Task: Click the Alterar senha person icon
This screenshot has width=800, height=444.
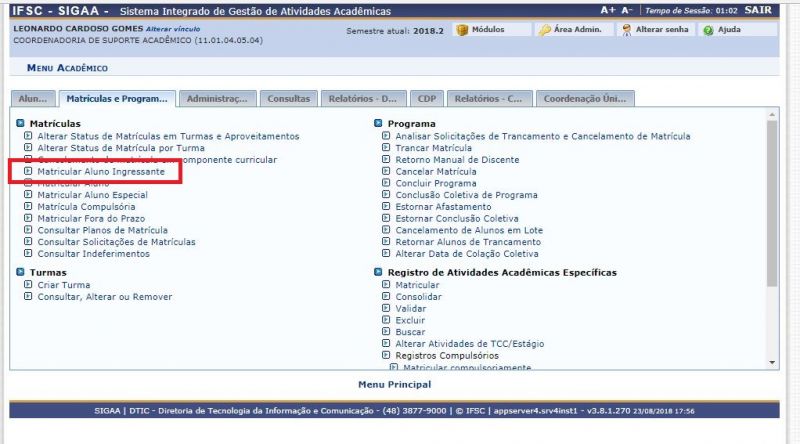Action: (x=627, y=30)
